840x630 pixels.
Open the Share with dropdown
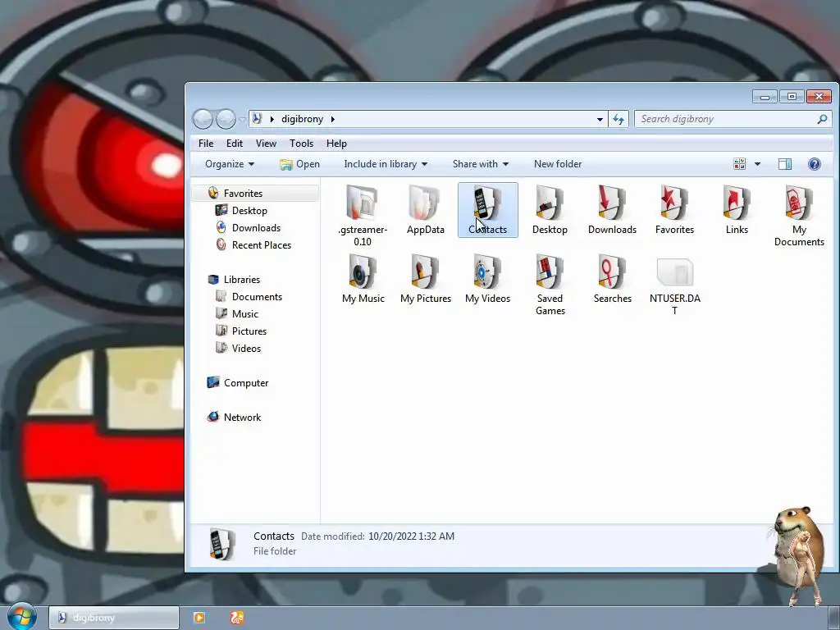click(x=481, y=164)
